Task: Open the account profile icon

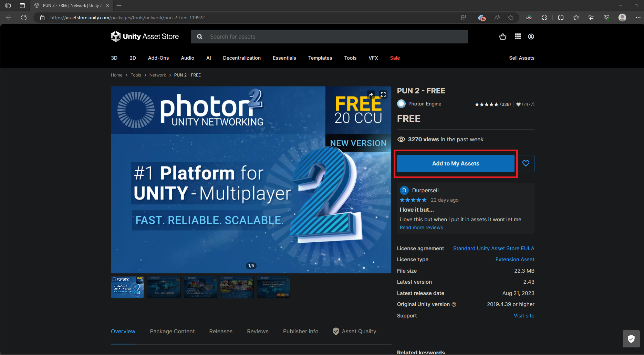Action: [531, 36]
